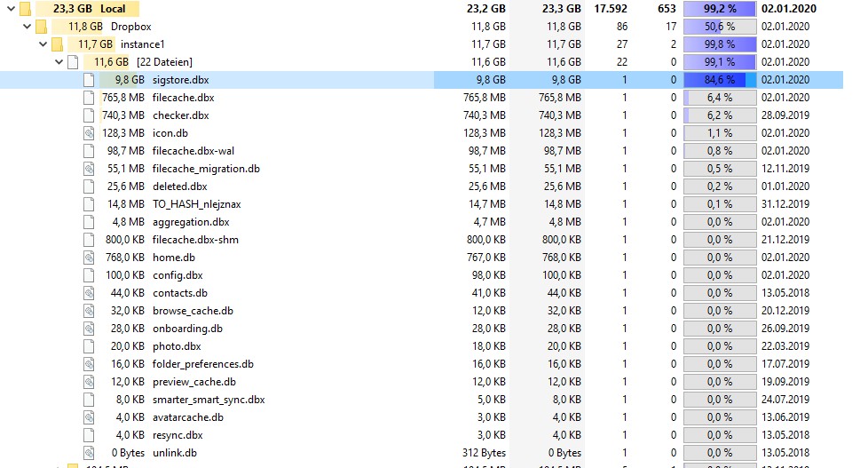Select the sigstore.dbx file name

coord(180,80)
